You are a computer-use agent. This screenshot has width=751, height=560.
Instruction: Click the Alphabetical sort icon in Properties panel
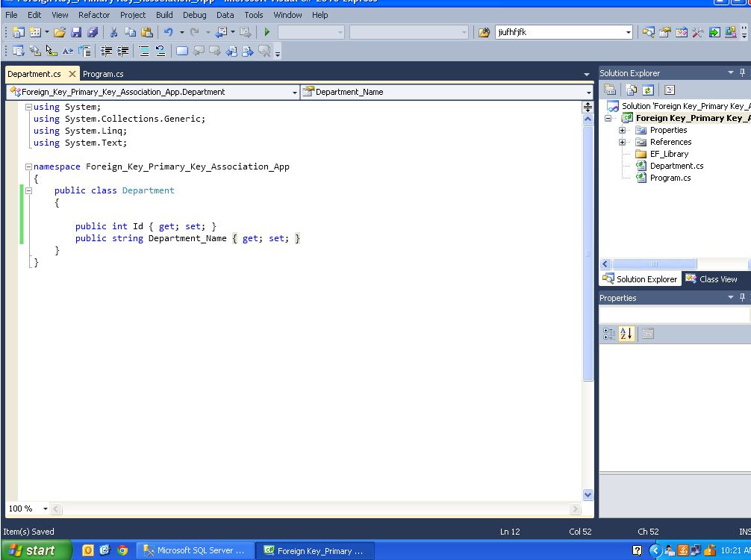coord(626,334)
